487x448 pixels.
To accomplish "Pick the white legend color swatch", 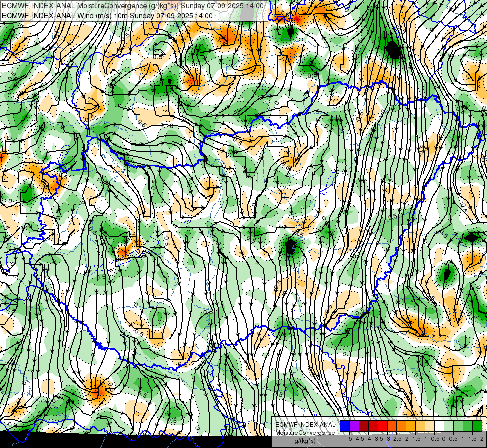I will 439,426.
